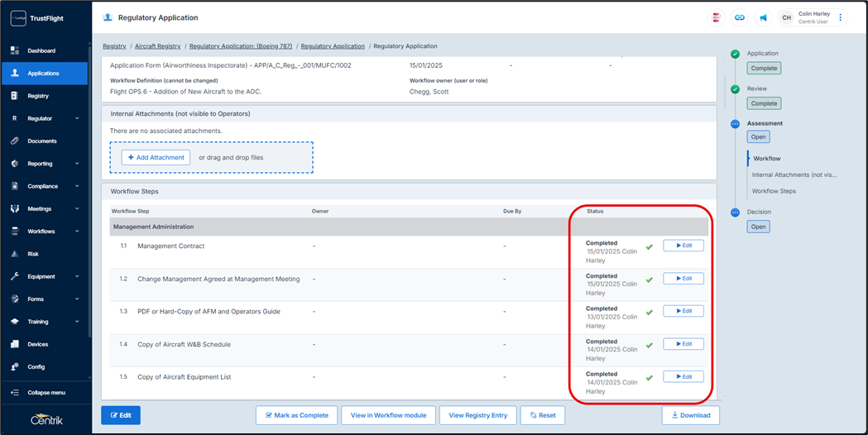The height and width of the screenshot is (435, 868).
Task: Go to Risk in the sidebar
Action: click(33, 254)
